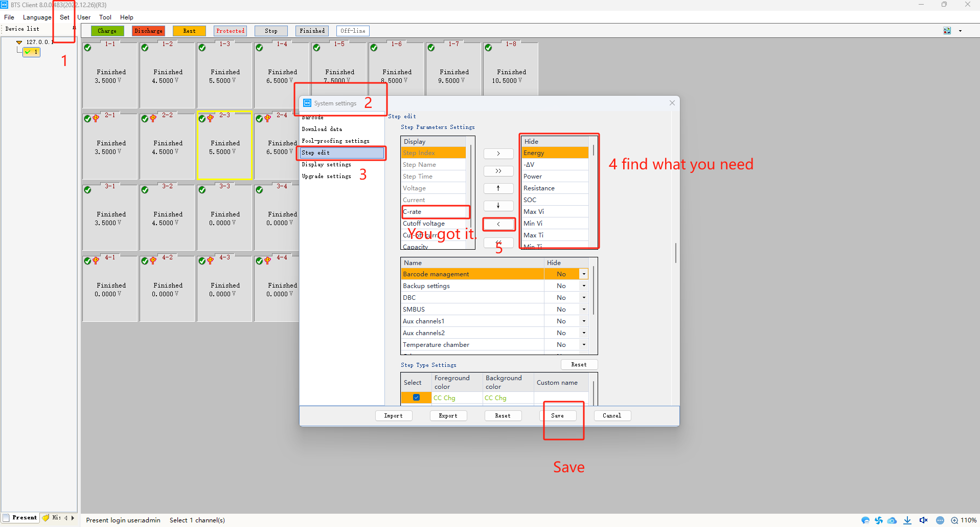The width and height of the screenshot is (980, 527).
Task: Click the move single item right arrow button
Action: (x=498, y=153)
